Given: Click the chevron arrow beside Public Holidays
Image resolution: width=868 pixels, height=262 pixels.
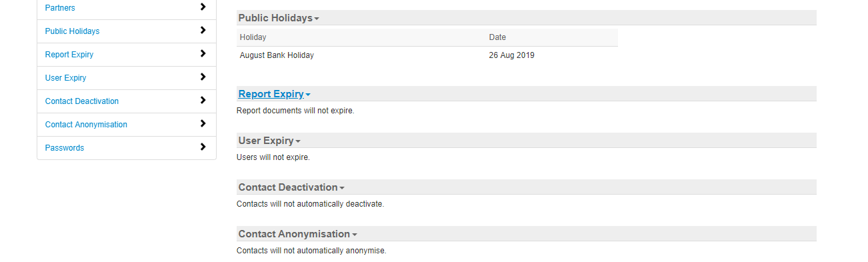Looking at the screenshot, I should pyautogui.click(x=203, y=31).
